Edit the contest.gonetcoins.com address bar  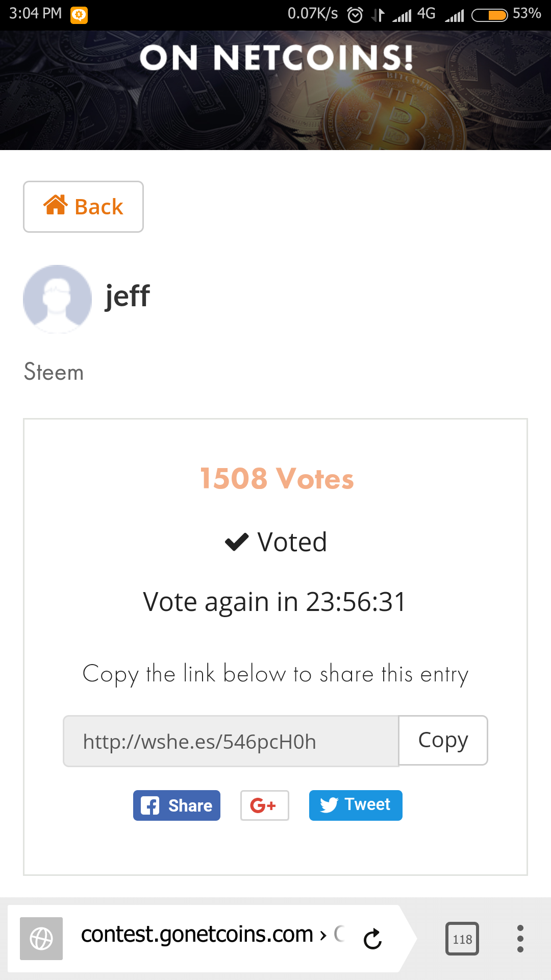204,935
